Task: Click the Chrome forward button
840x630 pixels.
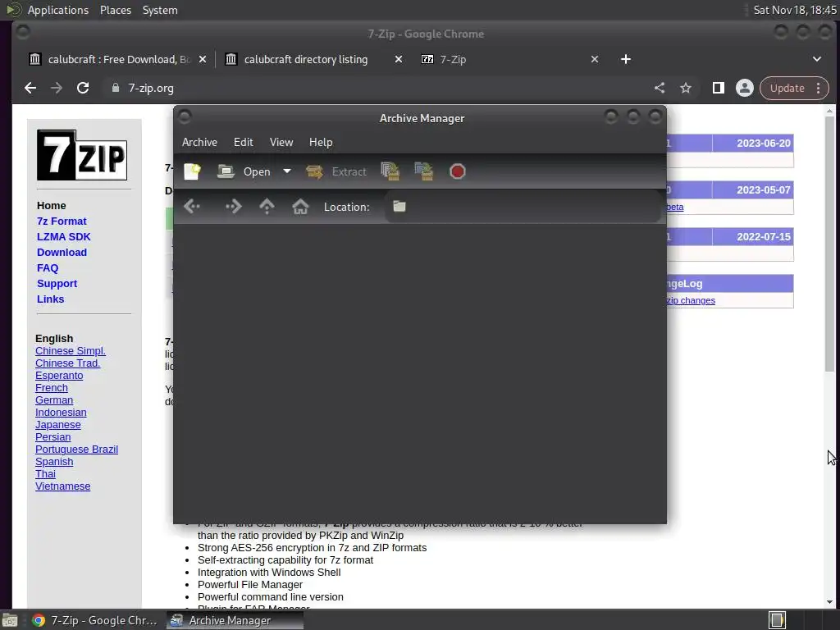Action: [57, 88]
